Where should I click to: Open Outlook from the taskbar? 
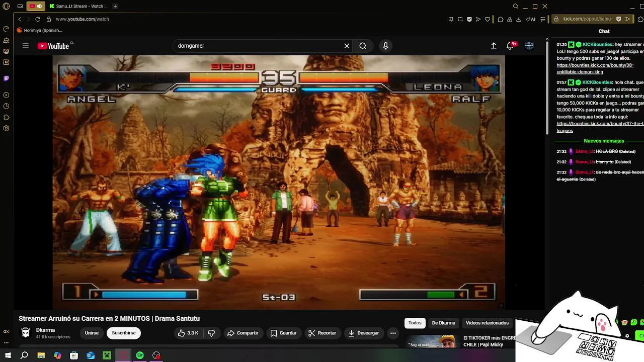(x=91, y=355)
